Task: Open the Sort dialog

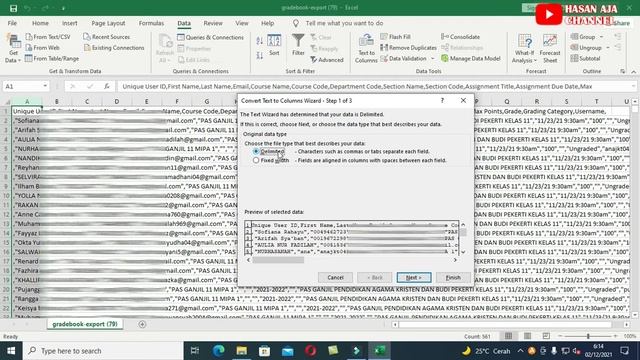Action: point(274,45)
